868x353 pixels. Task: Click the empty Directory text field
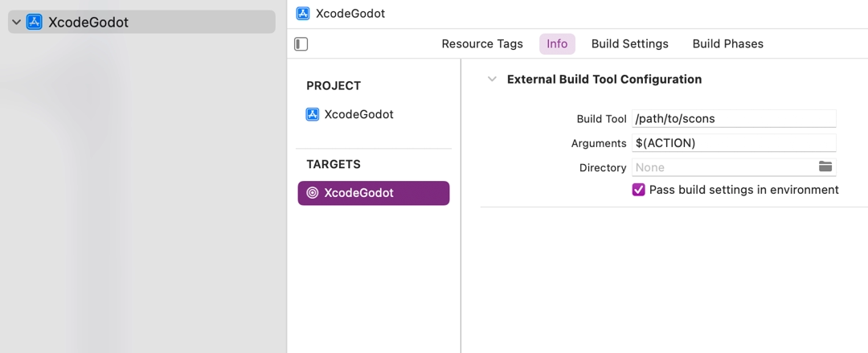(x=723, y=167)
